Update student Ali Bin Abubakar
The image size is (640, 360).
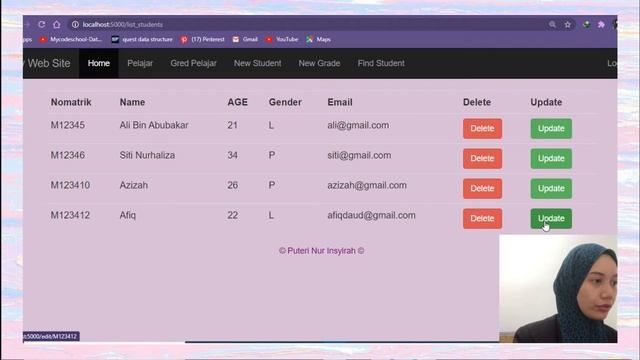551,129
